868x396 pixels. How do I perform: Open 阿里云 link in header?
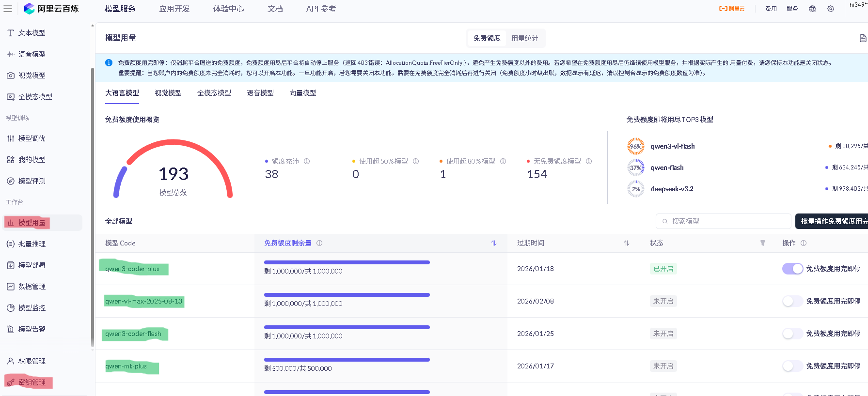tap(732, 9)
